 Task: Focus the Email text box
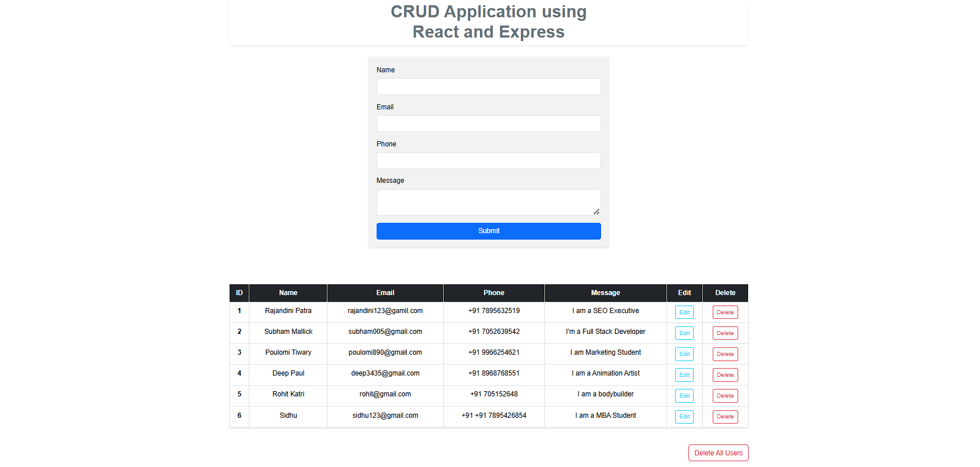pyautogui.click(x=488, y=124)
